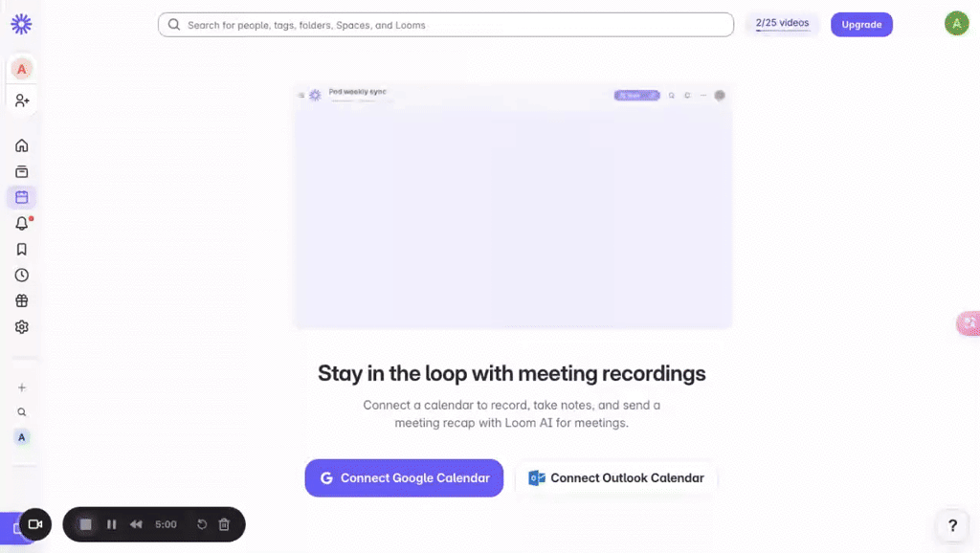Stop the recording with the square button

click(85, 524)
